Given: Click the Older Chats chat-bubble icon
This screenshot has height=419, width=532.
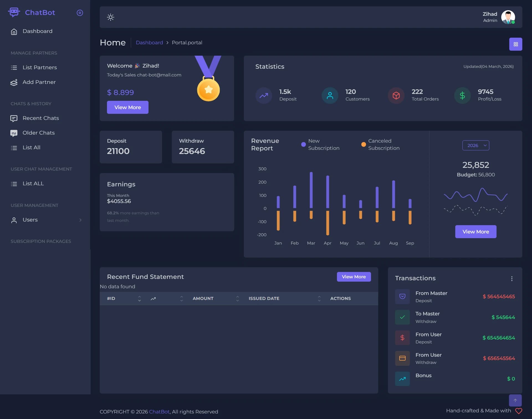Looking at the screenshot, I should coord(14,133).
